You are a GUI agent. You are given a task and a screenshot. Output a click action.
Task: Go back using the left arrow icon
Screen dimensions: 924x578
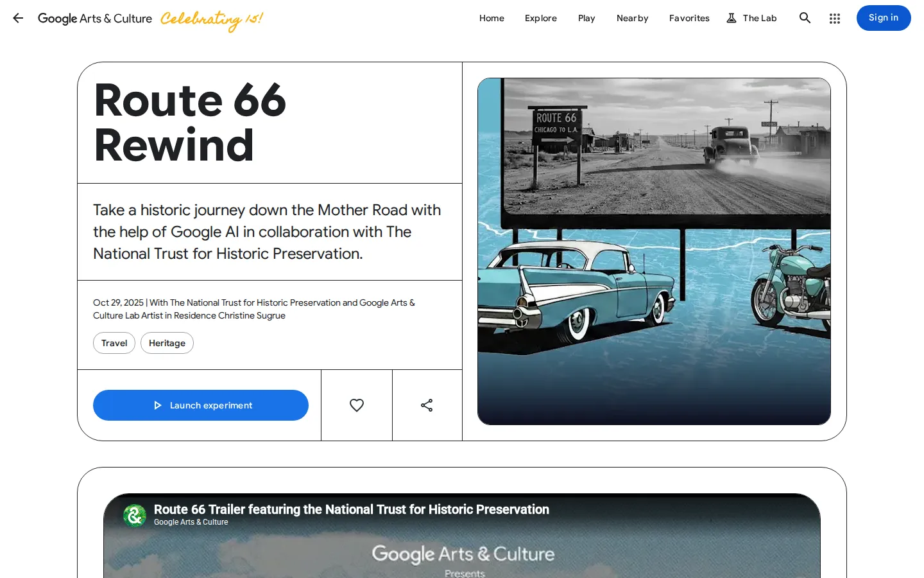tap(18, 18)
